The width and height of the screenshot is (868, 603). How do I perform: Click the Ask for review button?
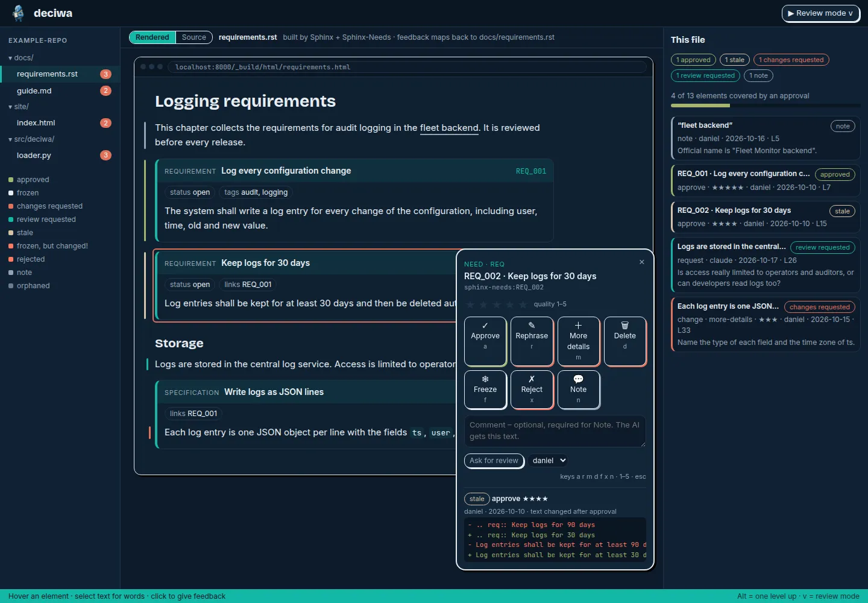pos(494,461)
